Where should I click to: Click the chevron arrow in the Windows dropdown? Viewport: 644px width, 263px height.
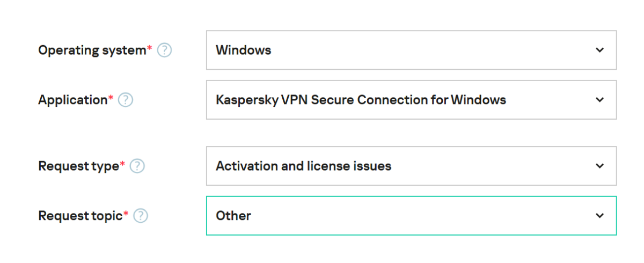[599, 50]
